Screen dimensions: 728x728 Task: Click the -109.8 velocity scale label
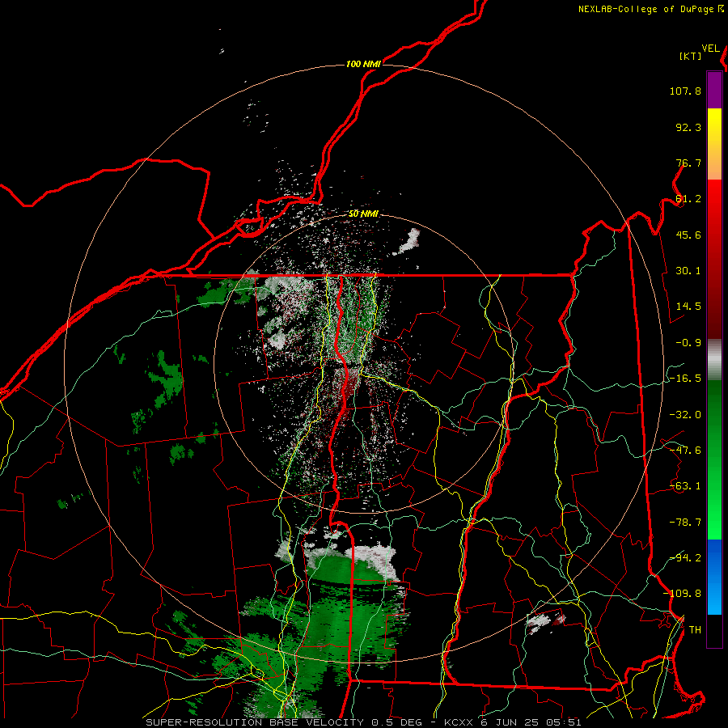point(682,594)
